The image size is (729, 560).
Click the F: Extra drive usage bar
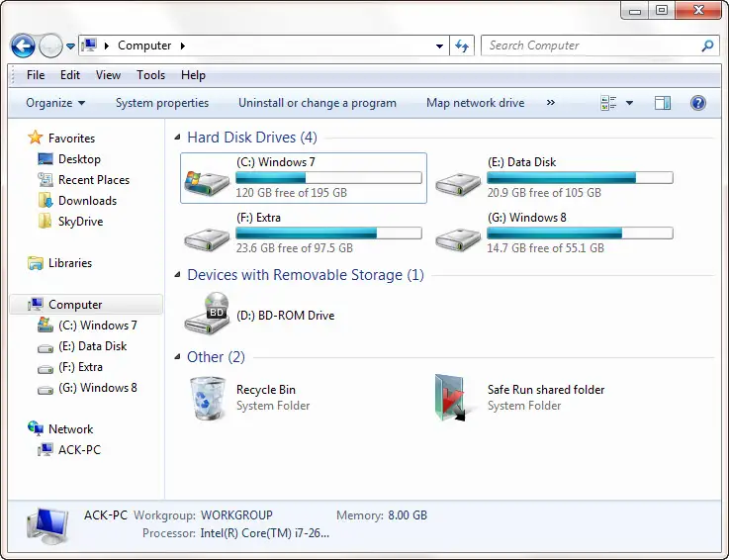pos(328,233)
